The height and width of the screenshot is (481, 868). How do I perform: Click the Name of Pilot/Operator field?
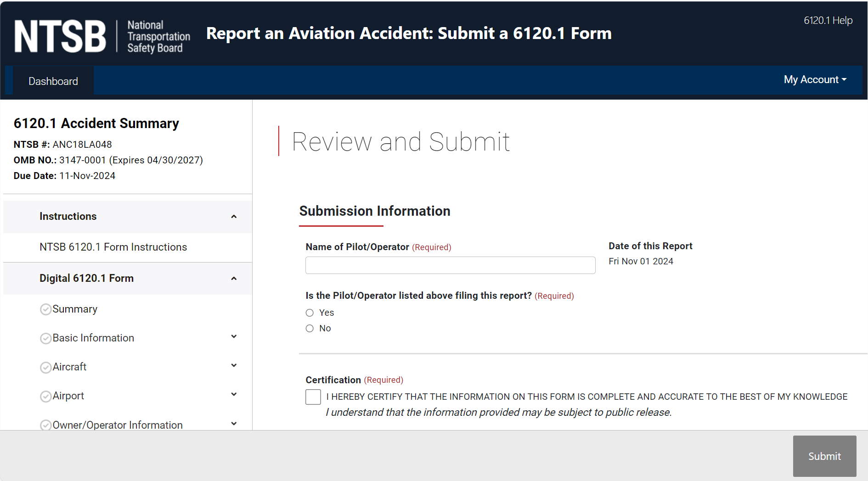[x=450, y=265]
